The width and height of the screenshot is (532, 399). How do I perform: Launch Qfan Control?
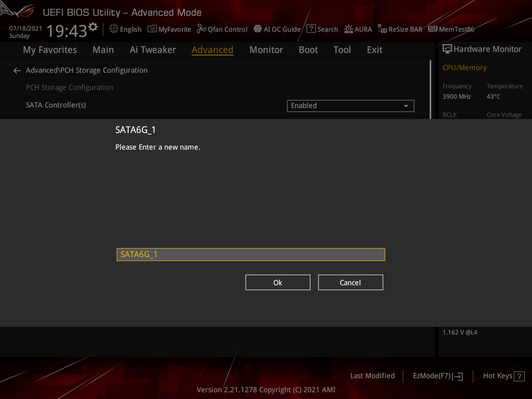[222, 29]
